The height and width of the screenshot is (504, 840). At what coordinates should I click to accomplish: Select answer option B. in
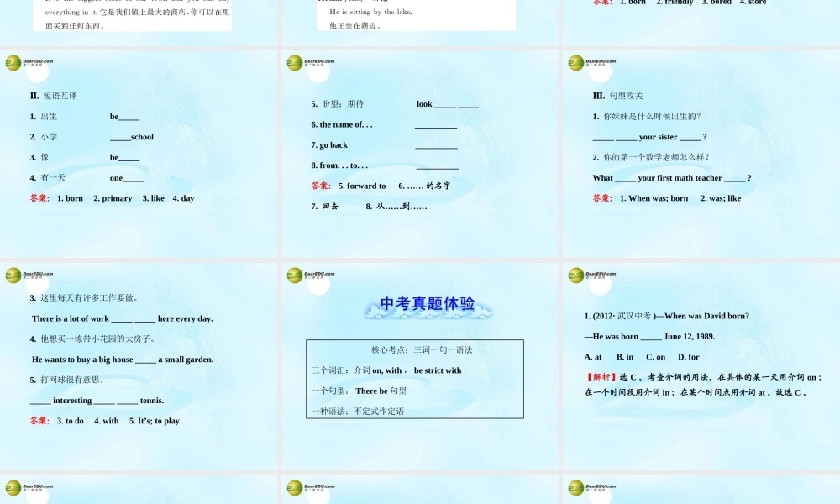[624, 357]
